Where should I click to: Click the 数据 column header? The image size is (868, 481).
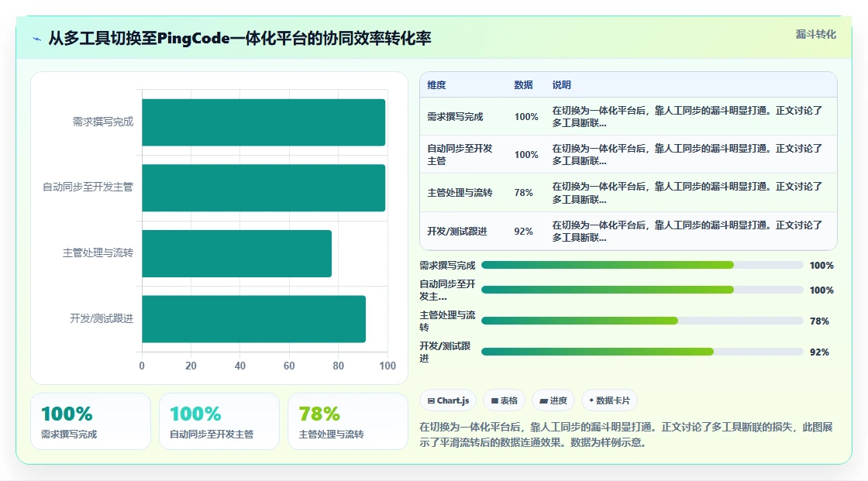click(523, 84)
